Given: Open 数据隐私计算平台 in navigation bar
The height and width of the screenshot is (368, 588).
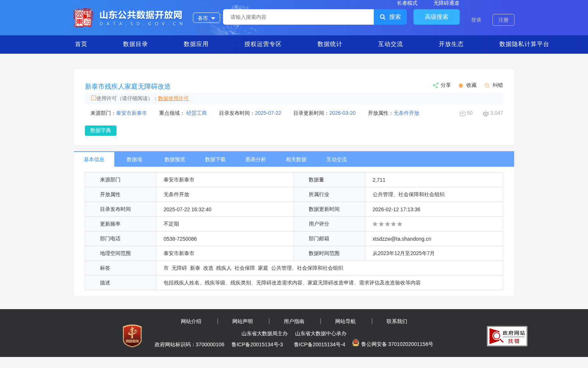Looking at the screenshot, I should tap(524, 44).
